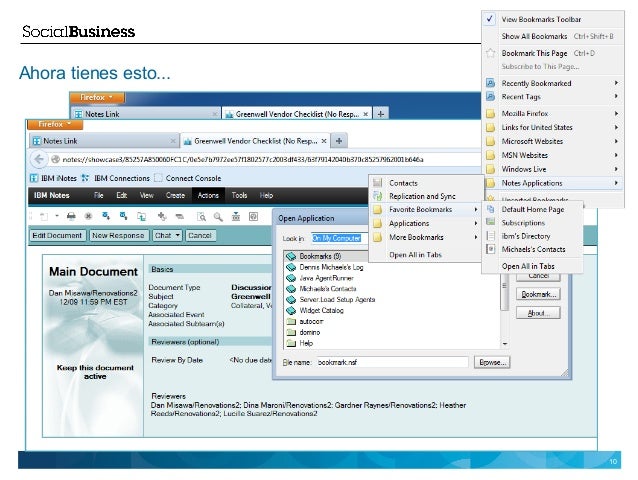638x480 pixels.
Task: Click the plus-shaped add icon in Notes toolbar
Action: (162, 216)
